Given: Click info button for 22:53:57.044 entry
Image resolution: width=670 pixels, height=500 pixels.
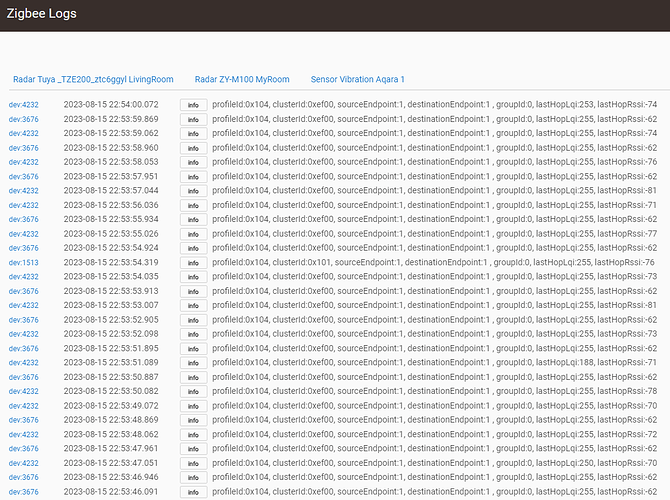Looking at the screenshot, I should point(194,191).
